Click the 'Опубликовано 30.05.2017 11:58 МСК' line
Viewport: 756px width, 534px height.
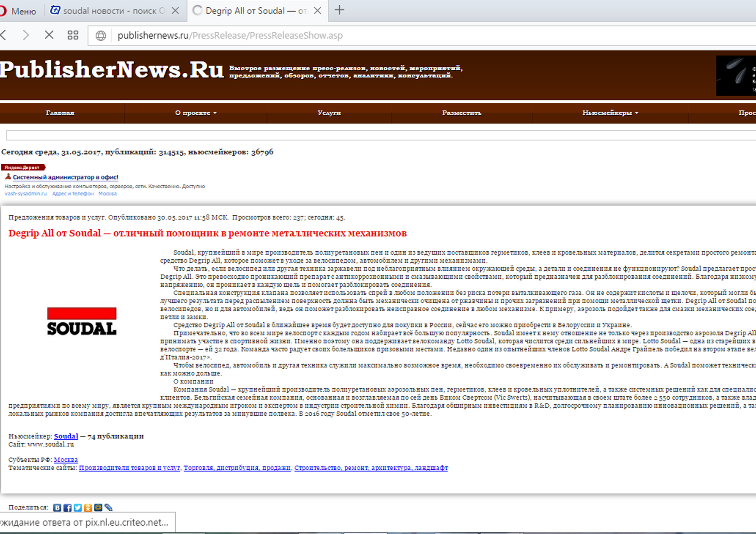pos(168,217)
